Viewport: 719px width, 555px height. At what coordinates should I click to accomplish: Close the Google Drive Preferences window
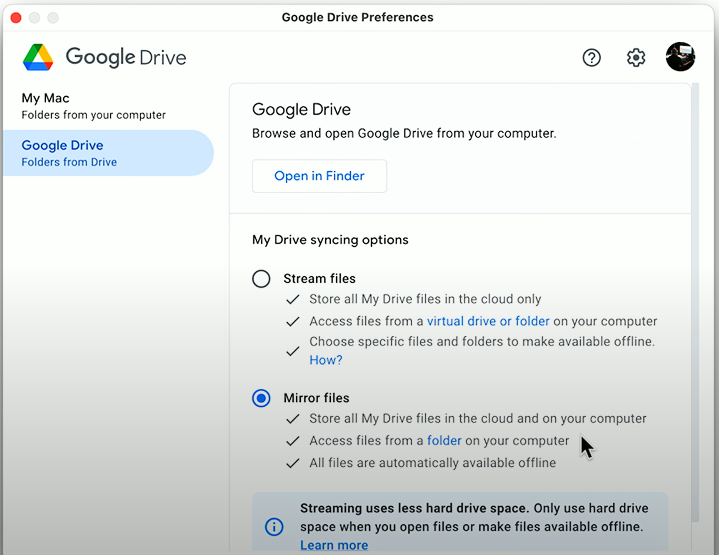pos(16,18)
